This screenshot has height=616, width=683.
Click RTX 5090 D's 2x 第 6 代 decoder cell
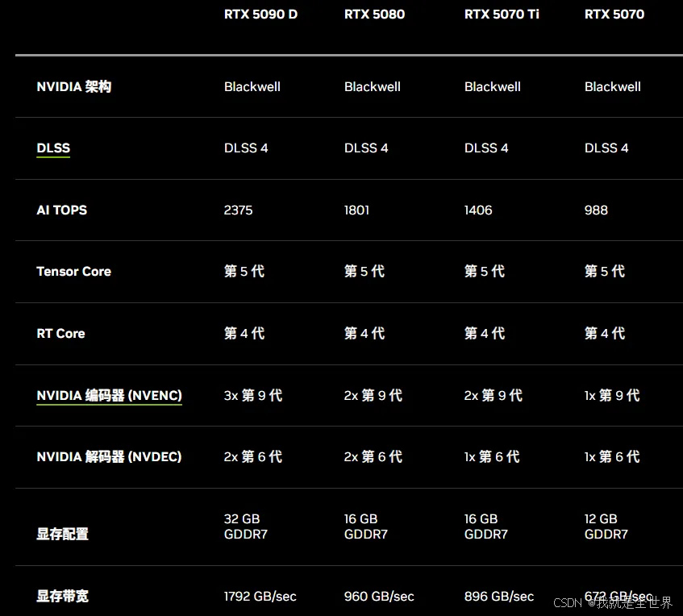pyautogui.click(x=253, y=457)
